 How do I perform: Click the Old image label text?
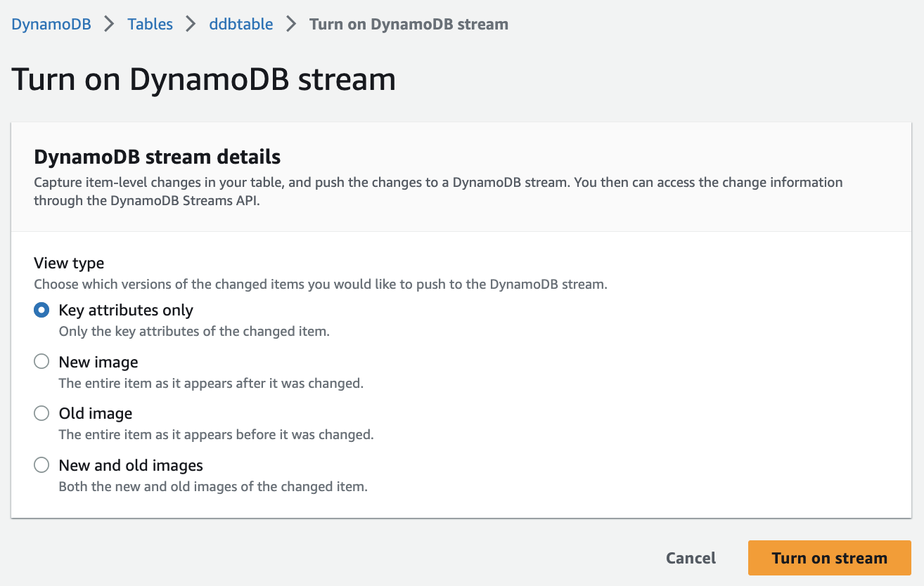[96, 413]
